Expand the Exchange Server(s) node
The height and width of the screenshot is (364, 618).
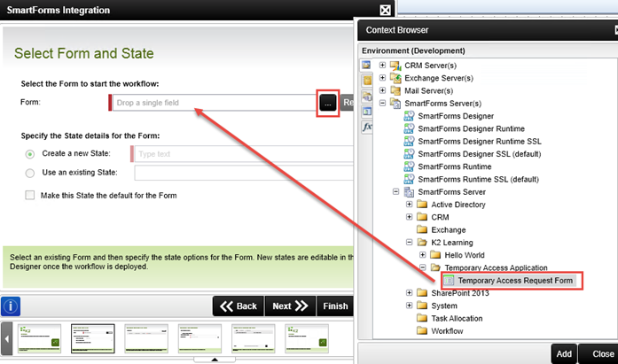(382, 78)
